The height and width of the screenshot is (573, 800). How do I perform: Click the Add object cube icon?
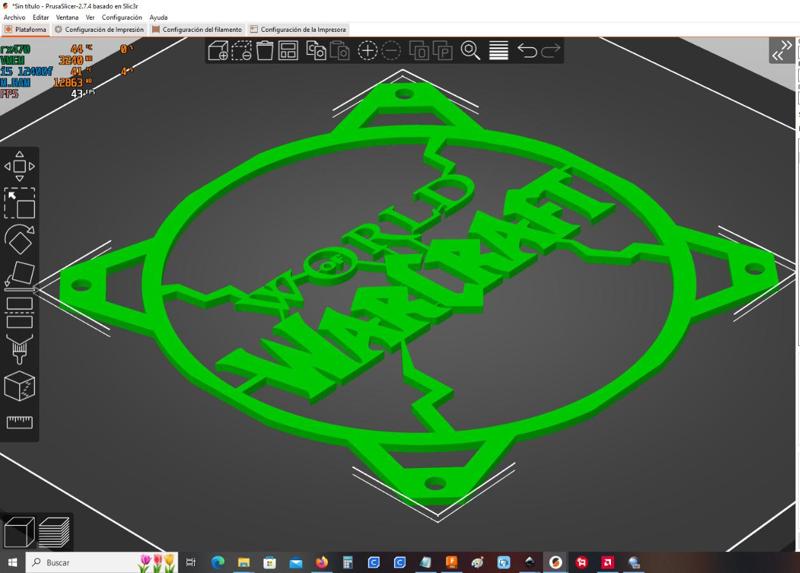[218, 51]
